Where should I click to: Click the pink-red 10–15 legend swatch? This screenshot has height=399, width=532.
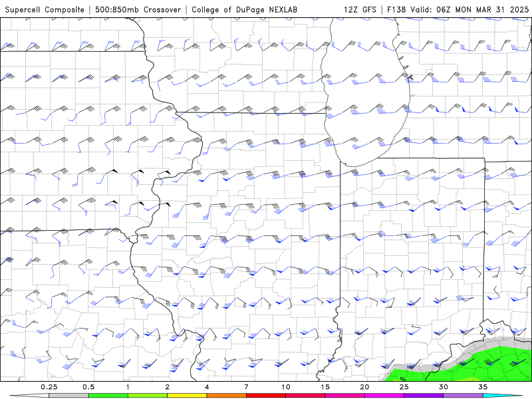[x=305, y=396]
